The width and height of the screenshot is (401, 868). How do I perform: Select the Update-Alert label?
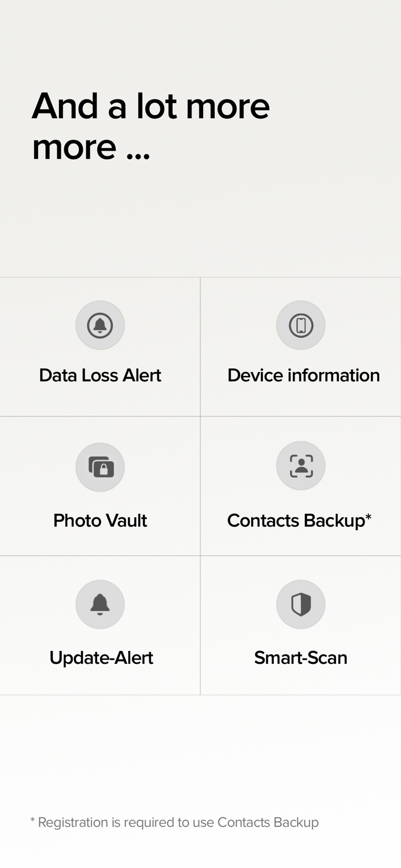101,657
